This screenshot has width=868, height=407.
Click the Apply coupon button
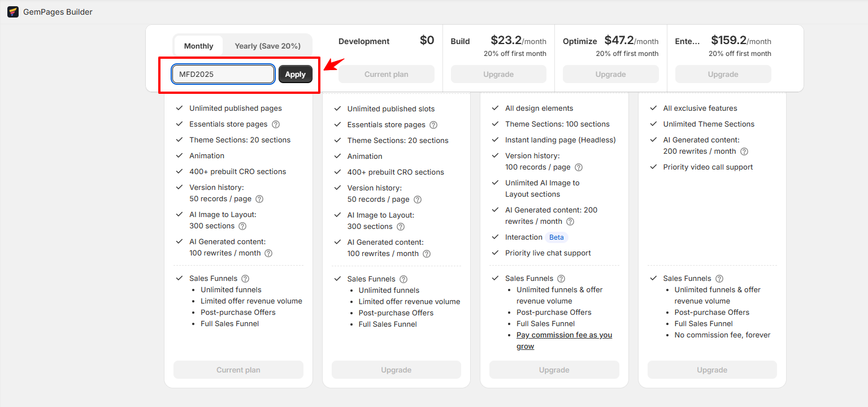pyautogui.click(x=295, y=74)
